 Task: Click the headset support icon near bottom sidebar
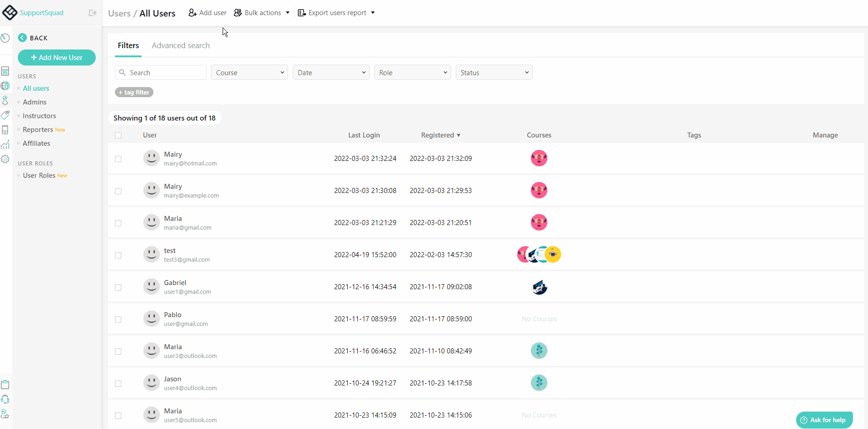click(x=5, y=399)
